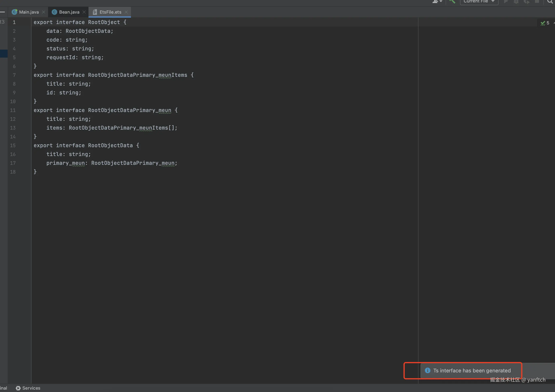
Task: Click the green Build hammer icon
Action: pyautogui.click(x=452, y=1)
